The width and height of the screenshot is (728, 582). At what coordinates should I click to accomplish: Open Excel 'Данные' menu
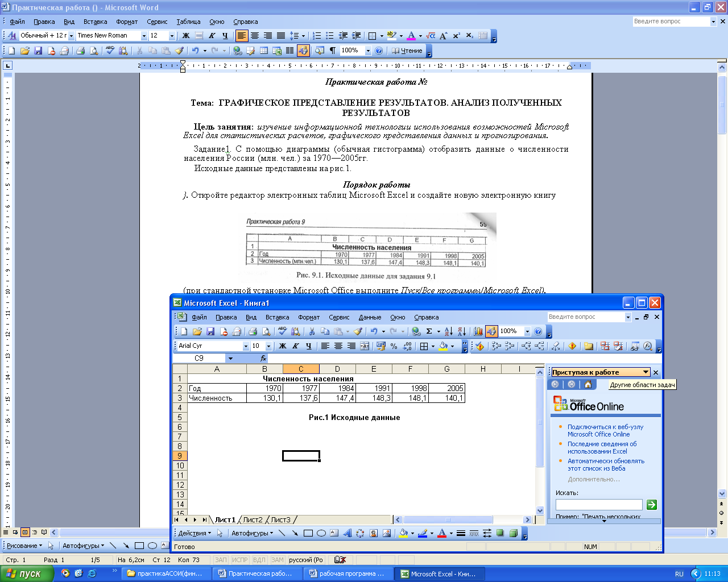tap(370, 317)
